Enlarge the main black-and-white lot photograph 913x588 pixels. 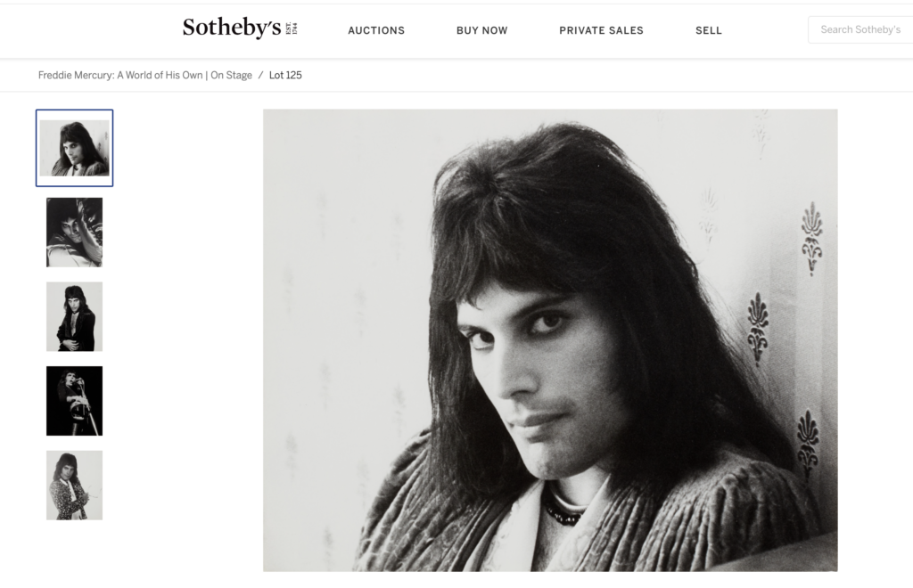[550, 340]
